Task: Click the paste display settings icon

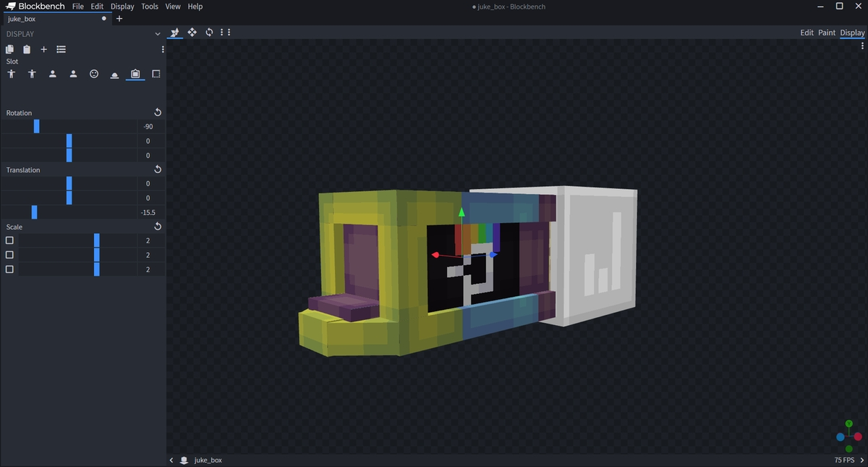Action: 27,49
